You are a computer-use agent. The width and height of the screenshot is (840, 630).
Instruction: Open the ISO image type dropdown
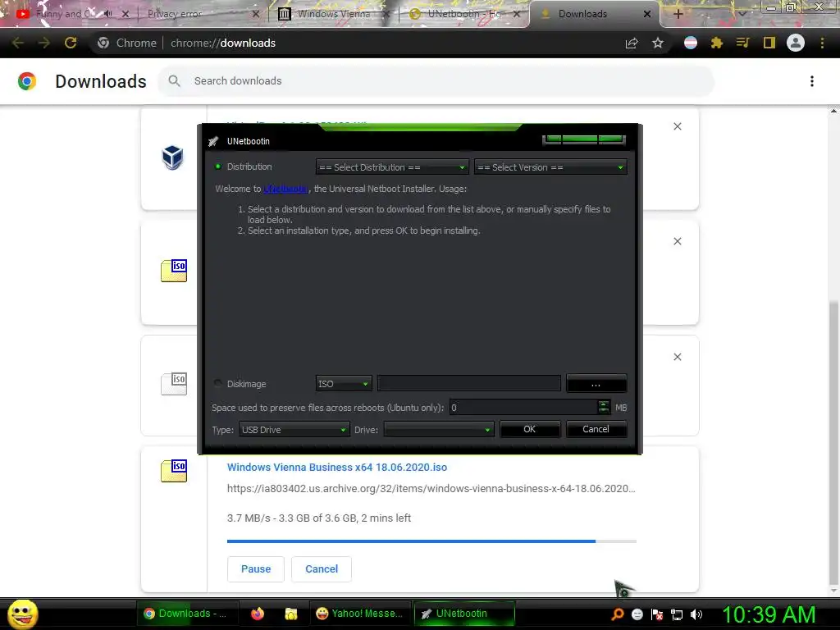tap(344, 384)
